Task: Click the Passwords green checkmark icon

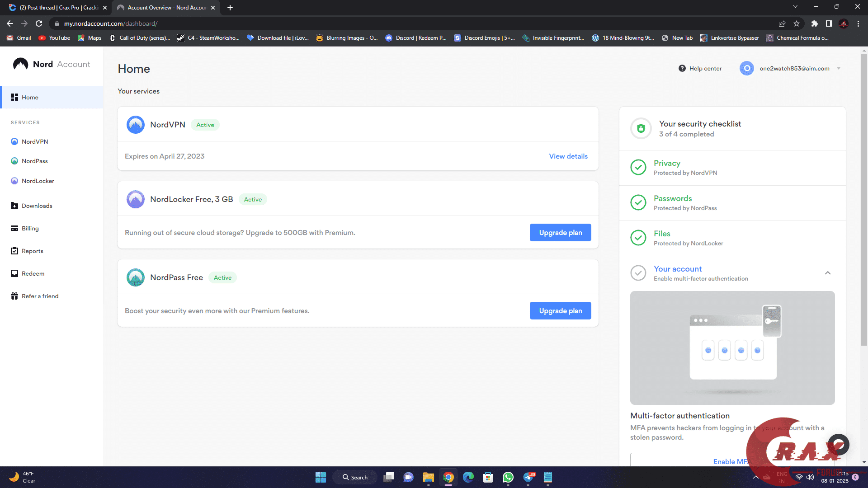Action: click(638, 202)
